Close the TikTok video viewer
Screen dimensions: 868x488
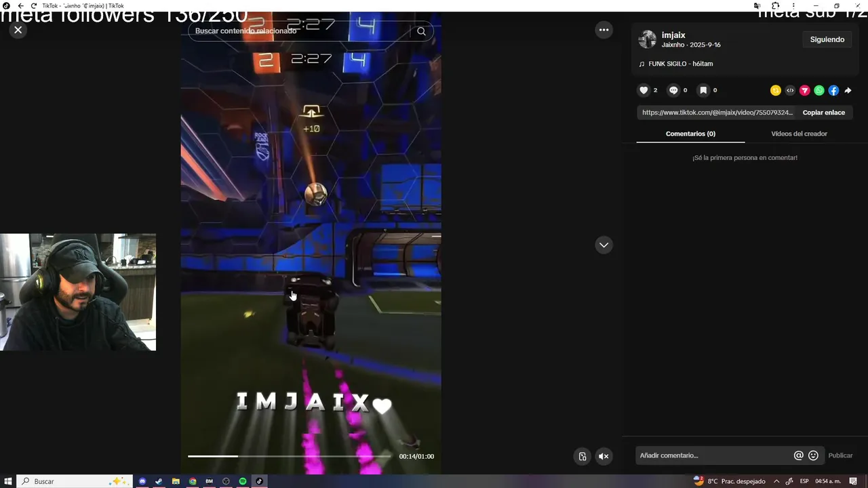point(18,30)
